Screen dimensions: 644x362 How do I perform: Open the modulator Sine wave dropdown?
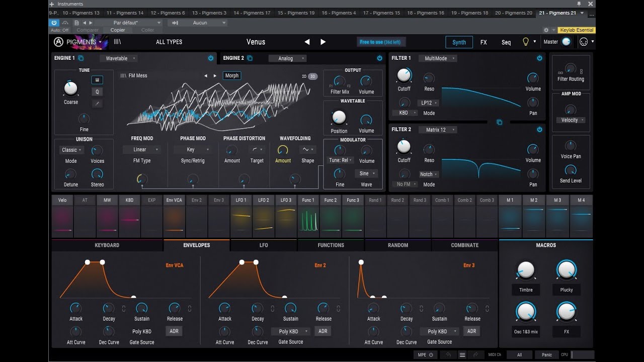[366, 173]
